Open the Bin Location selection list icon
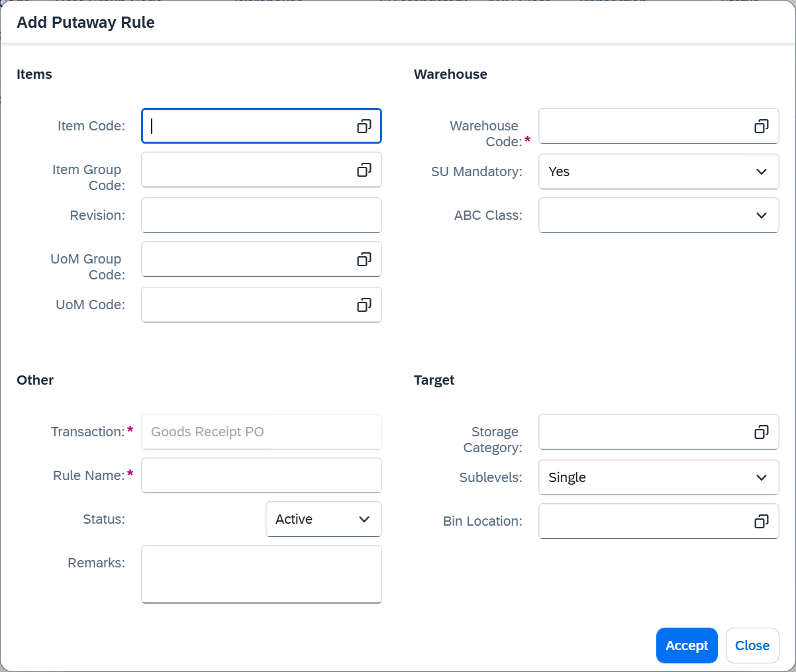796x672 pixels. pos(760,521)
